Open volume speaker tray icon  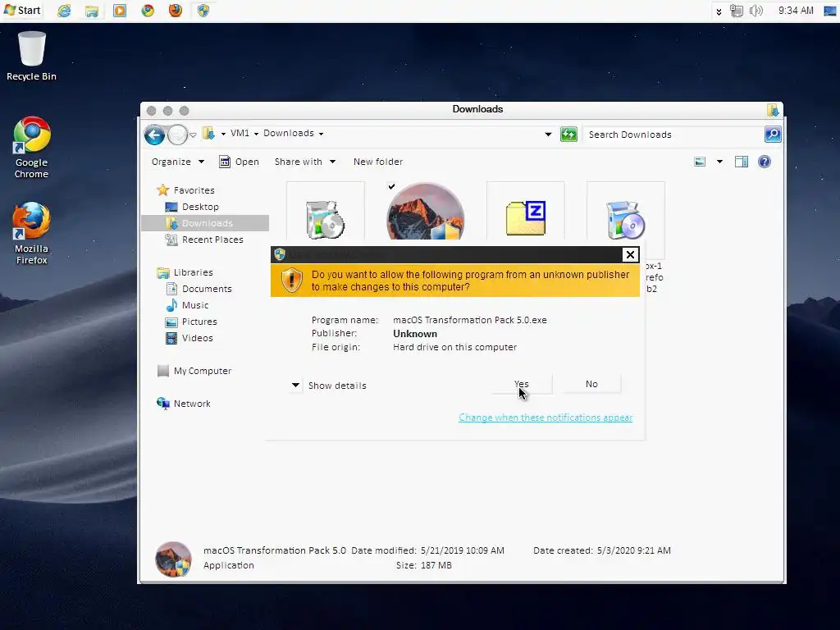tap(756, 11)
